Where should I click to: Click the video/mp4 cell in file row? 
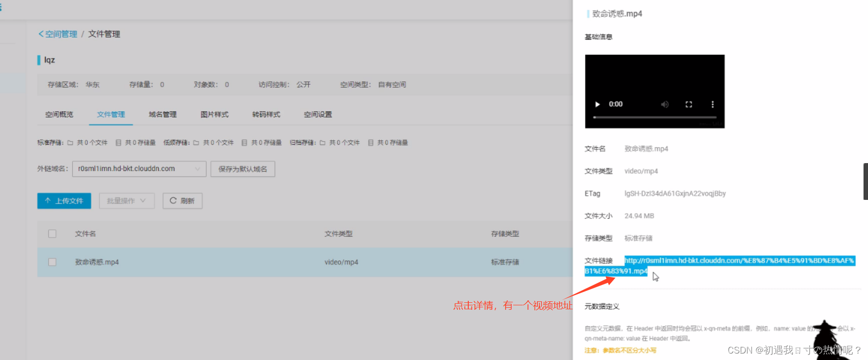[341, 262]
